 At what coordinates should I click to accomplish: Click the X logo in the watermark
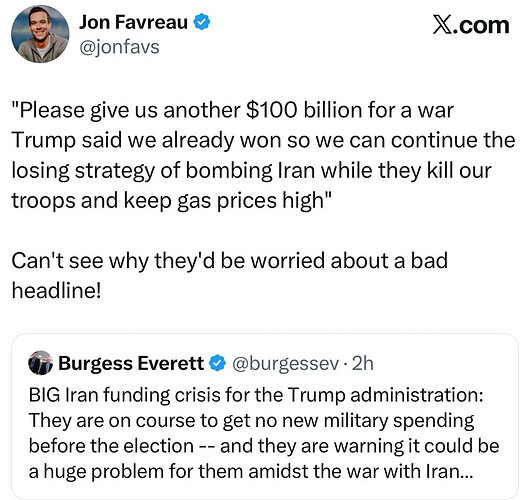pos(442,25)
